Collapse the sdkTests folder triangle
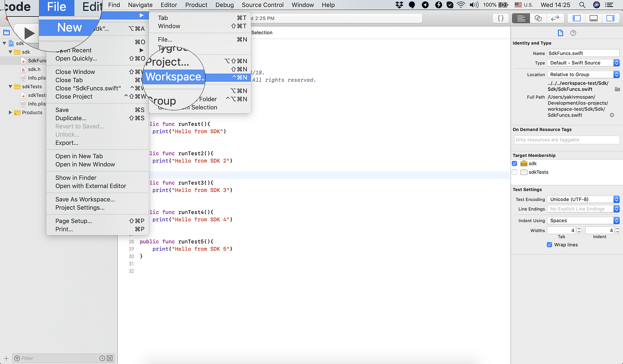 pyautogui.click(x=10, y=86)
